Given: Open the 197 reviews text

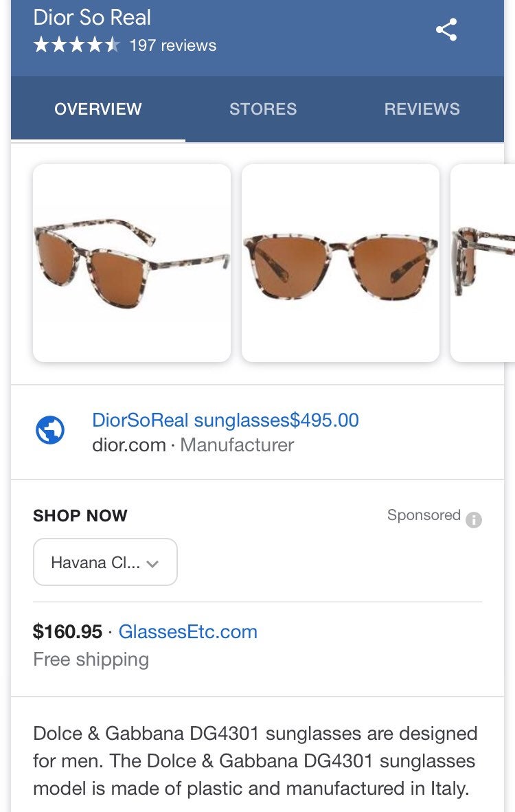Looking at the screenshot, I should click(x=173, y=45).
